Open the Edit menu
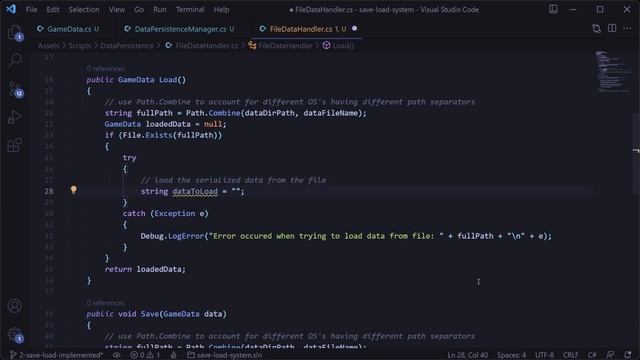Viewport: 640px width, 360px height. tap(53, 9)
